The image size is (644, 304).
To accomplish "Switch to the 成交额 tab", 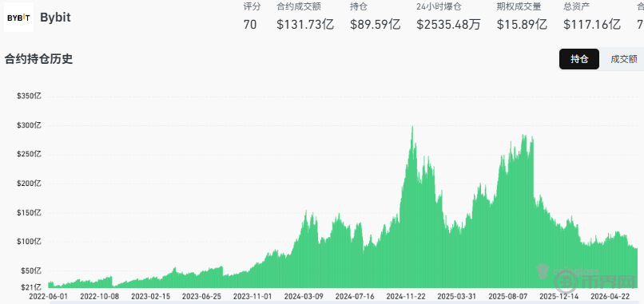I will point(623,59).
